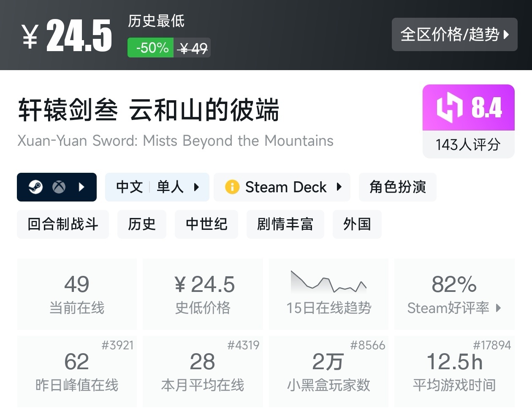This screenshot has height=414, width=532.
Task: Click the Steam platform icon
Action: (35, 187)
